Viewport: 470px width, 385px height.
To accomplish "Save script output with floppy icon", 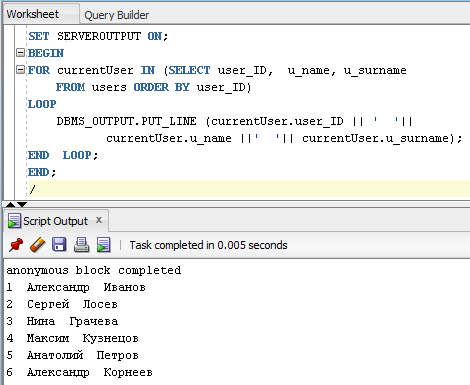I will (59, 245).
